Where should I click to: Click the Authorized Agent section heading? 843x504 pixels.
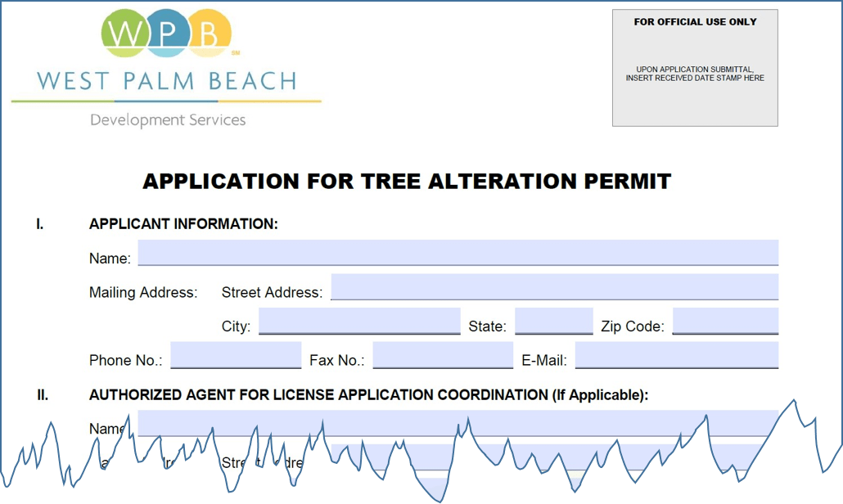coord(368,395)
